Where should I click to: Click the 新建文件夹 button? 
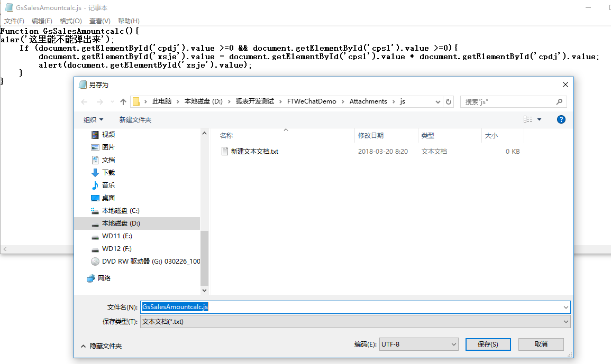coord(135,120)
